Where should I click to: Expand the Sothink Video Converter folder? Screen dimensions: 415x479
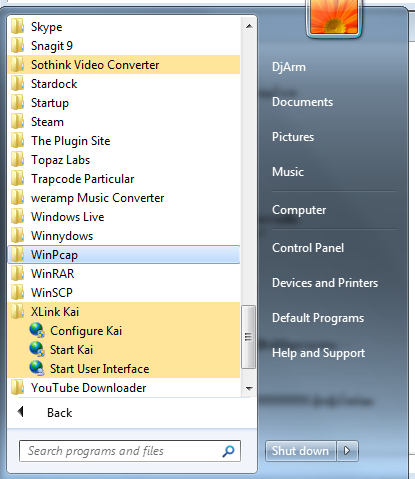[124, 65]
